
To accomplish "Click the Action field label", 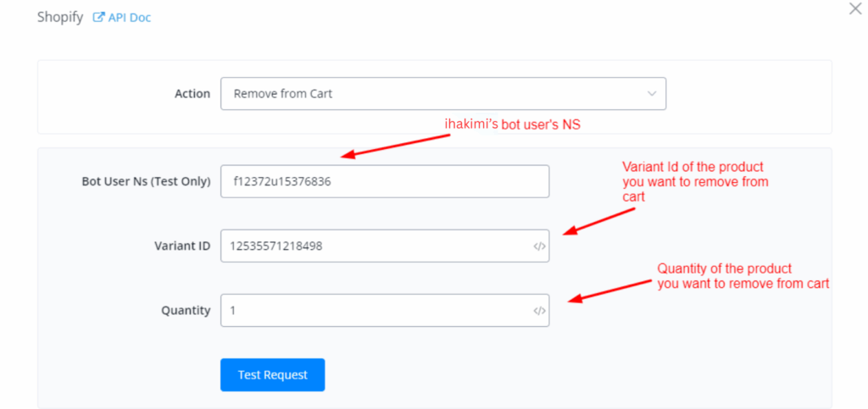I will click(x=192, y=94).
